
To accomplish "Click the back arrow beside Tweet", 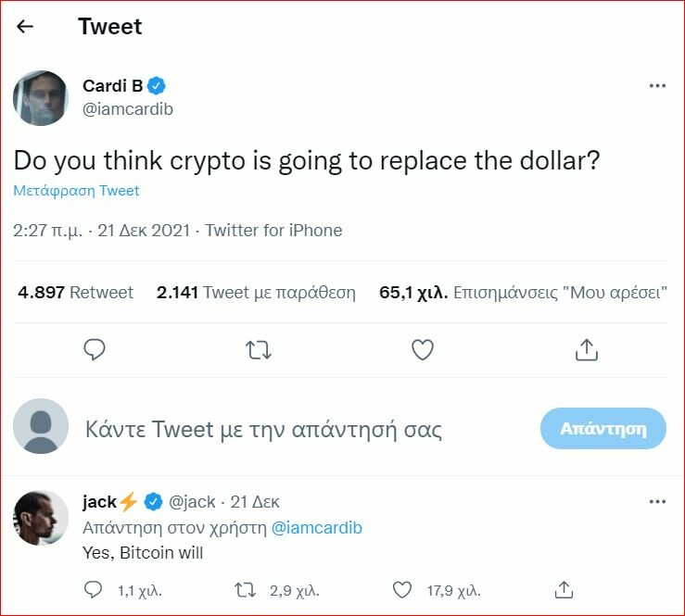I will tap(25, 27).
